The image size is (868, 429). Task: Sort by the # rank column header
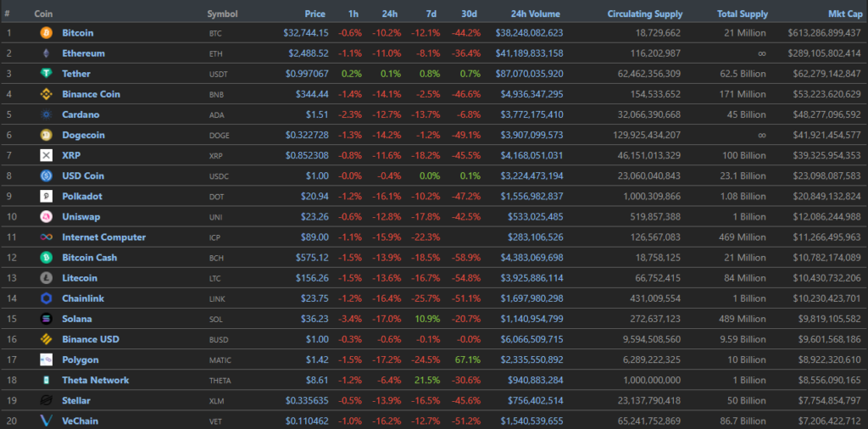(7, 14)
